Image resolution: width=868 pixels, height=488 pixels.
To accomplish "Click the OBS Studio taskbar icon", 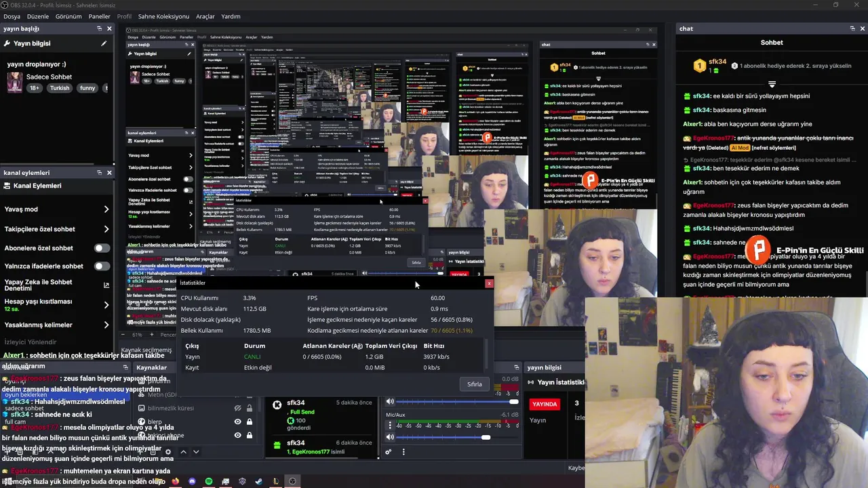I will 292,481.
